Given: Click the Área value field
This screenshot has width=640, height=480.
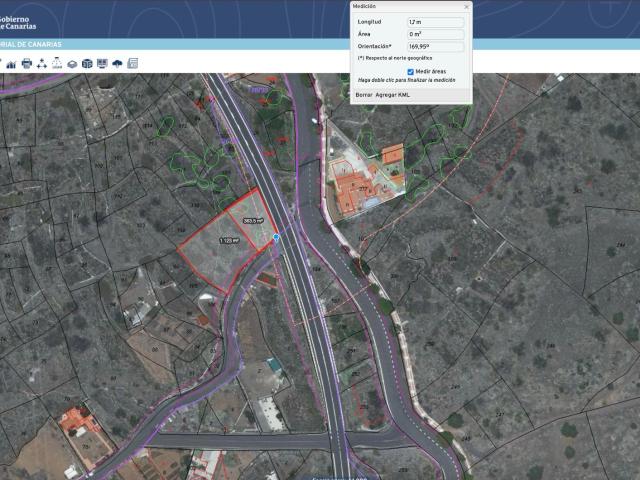Looking at the screenshot, I should tap(434, 34).
